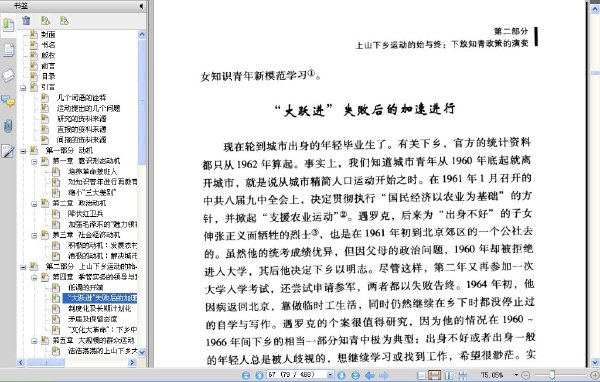Select the 矛盾及保留态度 bookmark
This screenshot has width=600, height=382.
point(92,319)
